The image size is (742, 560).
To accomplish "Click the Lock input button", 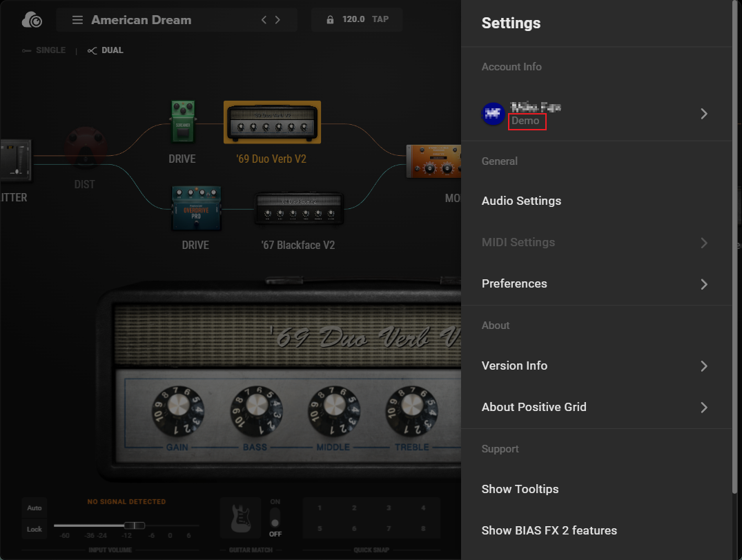I will coord(34,529).
